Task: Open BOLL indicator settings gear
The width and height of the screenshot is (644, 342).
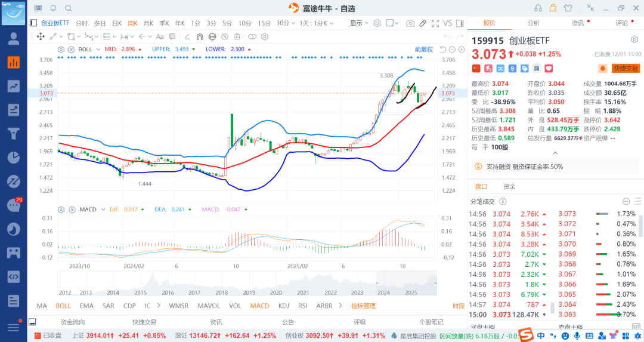Action: pyautogui.click(x=61, y=50)
